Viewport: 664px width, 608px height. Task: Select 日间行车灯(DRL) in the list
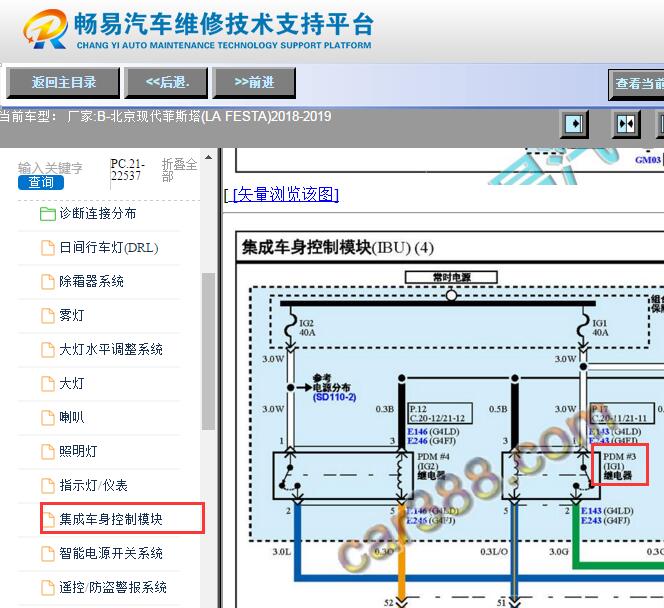coord(109,247)
